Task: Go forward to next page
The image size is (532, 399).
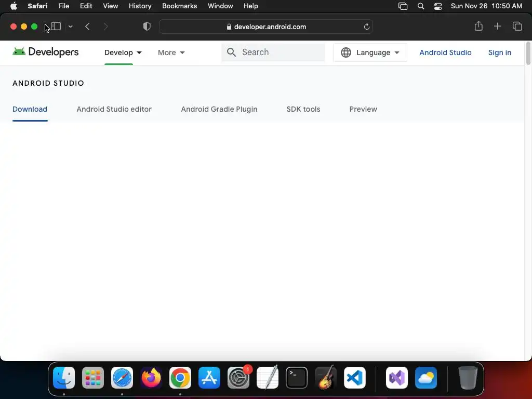Action: pos(105,26)
